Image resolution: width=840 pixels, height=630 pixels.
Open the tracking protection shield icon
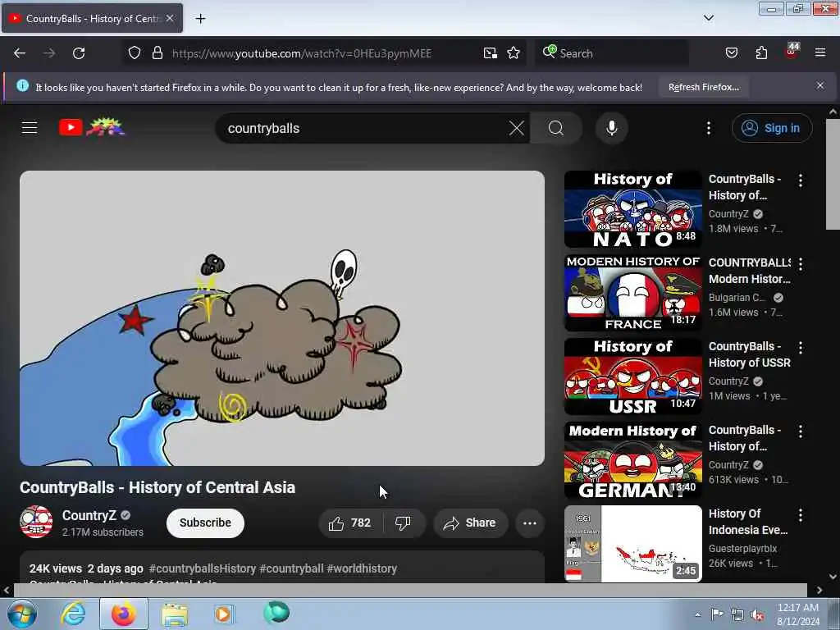[135, 53]
